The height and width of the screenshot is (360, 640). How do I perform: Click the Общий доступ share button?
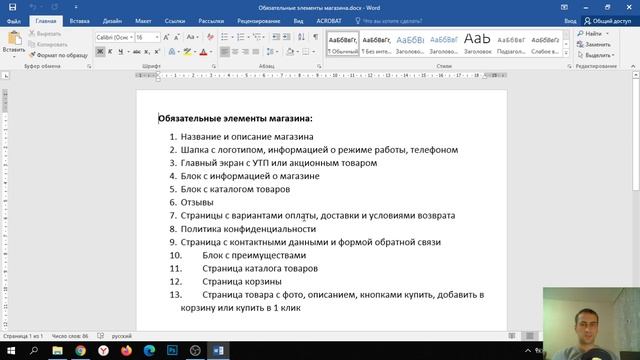(608, 21)
